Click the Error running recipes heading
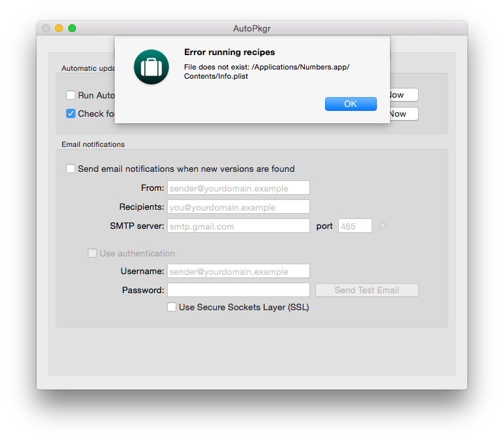 229,52
